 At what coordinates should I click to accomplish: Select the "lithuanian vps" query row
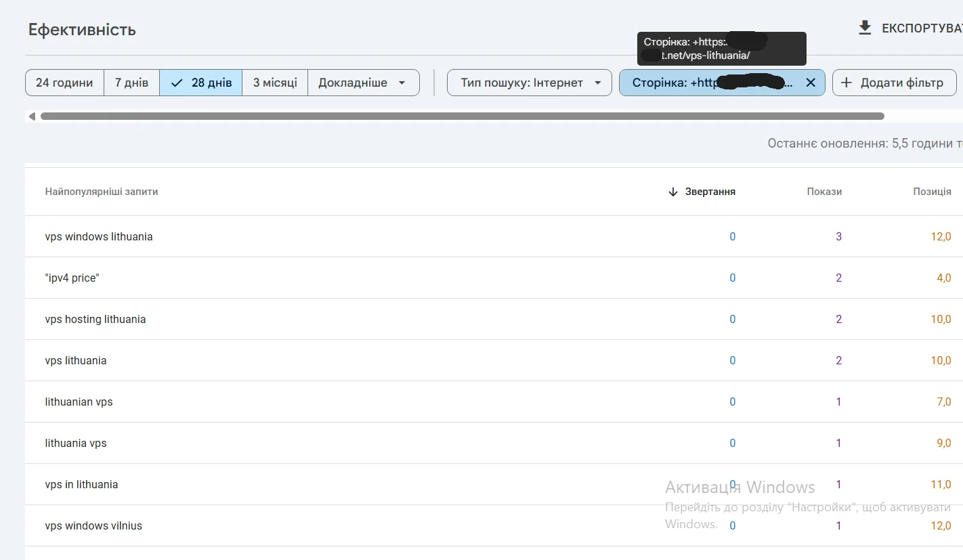pyautogui.click(x=79, y=402)
